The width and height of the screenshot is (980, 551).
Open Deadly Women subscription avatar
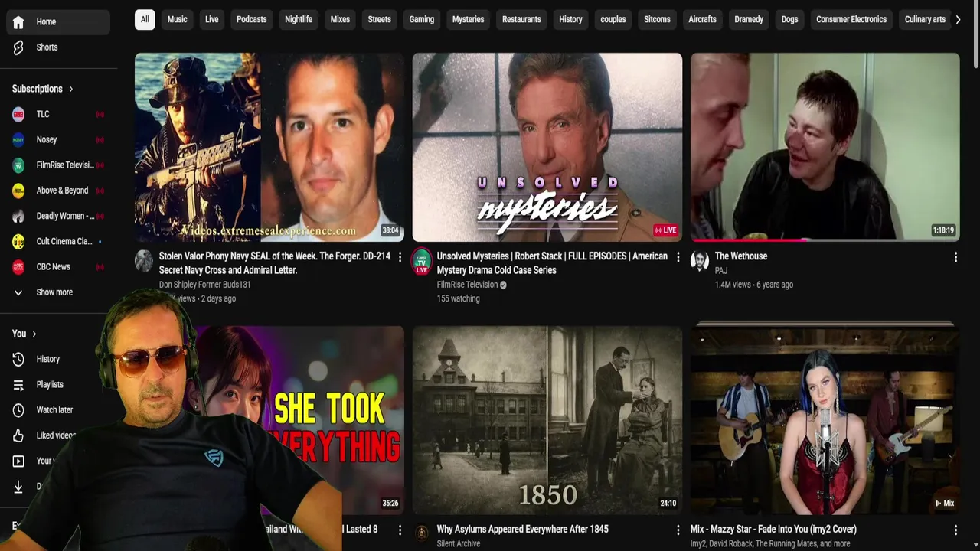pyautogui.click(x=18, y=216)
